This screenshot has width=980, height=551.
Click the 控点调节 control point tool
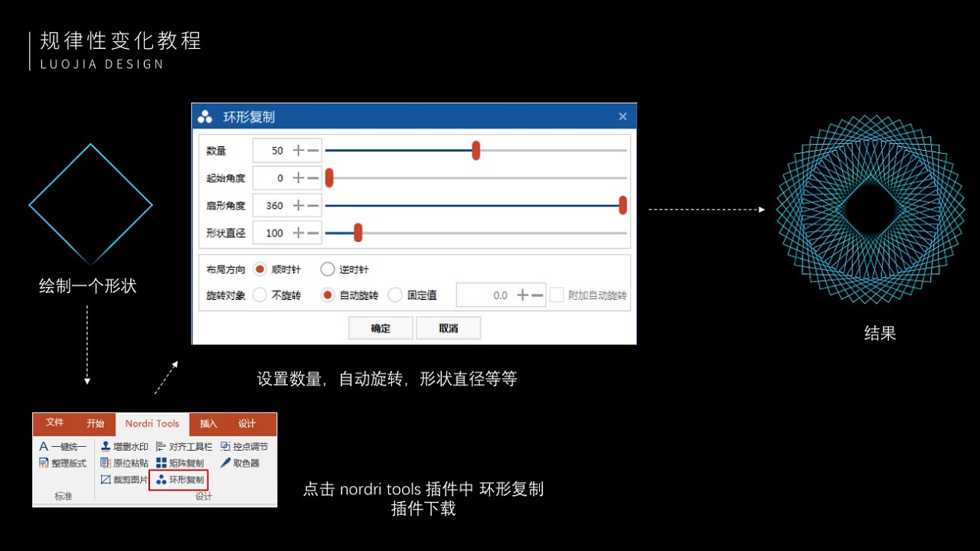(x=244, y=446)
